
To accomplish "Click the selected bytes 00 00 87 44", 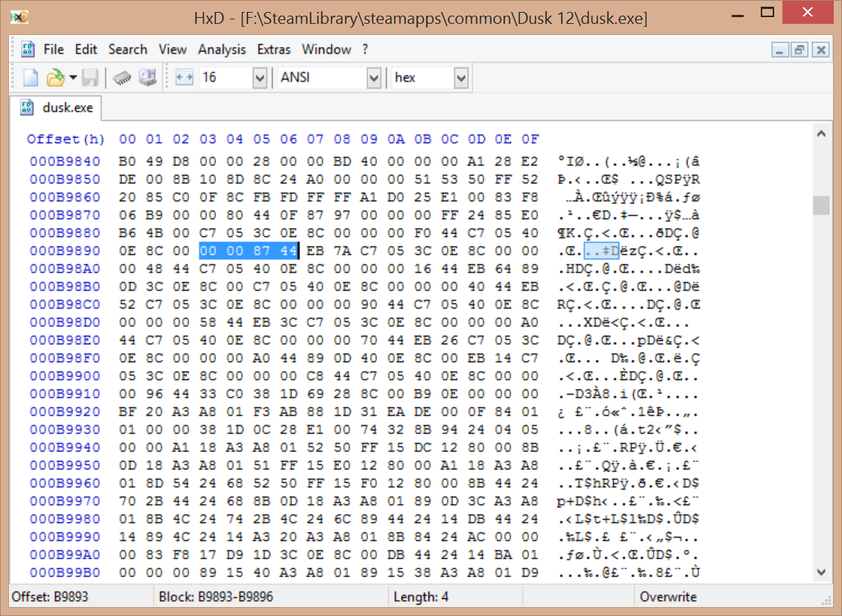I will coord(249,251).
